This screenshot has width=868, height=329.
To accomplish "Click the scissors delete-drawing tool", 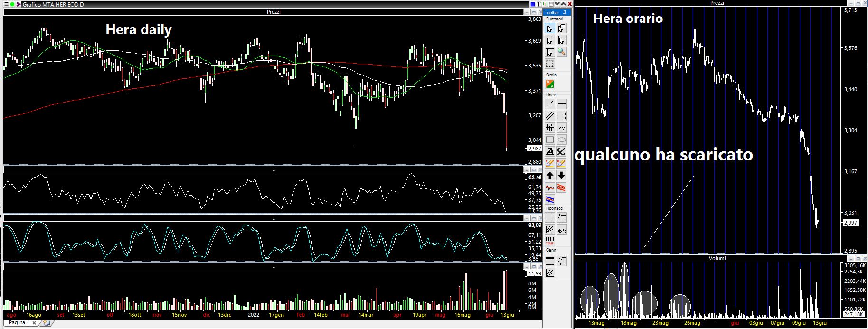I will (x=561, y=151).
